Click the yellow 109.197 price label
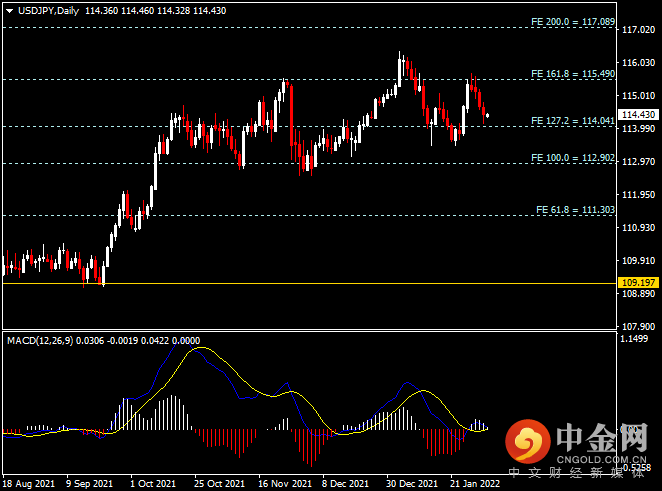 point(638,283)
